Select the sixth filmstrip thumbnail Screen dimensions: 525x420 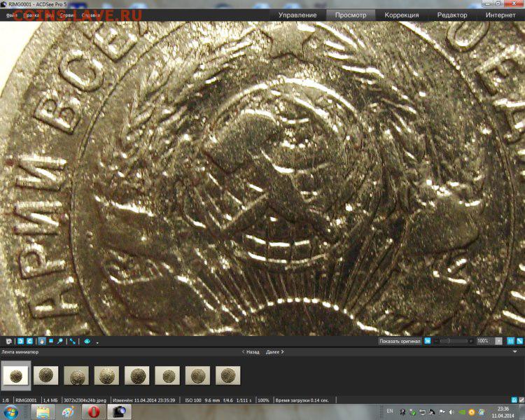tap(167, 375)
